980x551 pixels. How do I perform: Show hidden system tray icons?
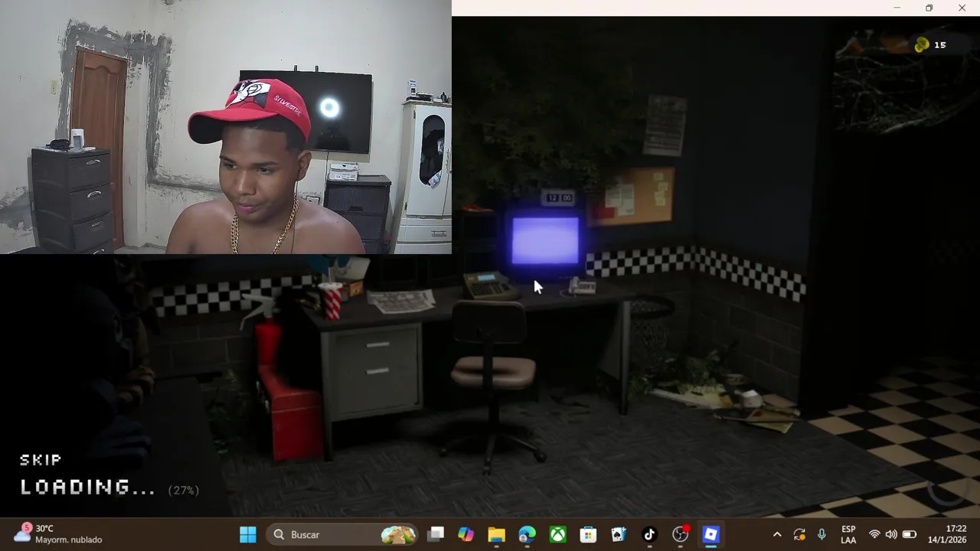(x=777, y=534)
